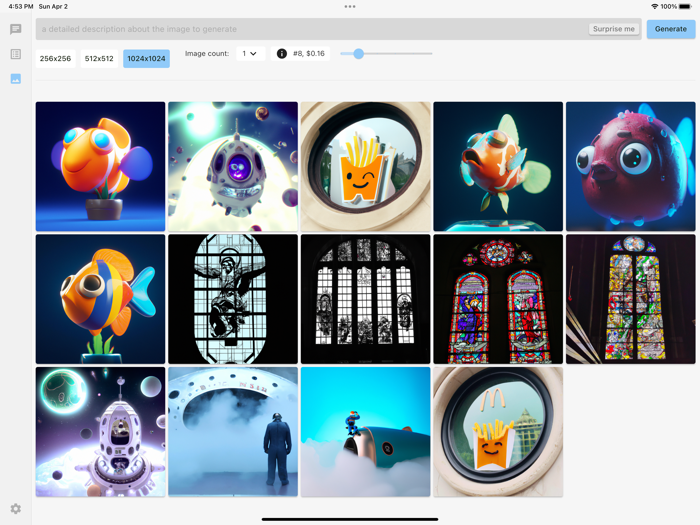The height and width of the screenshot is (525, 700).
Task: Choose the 512x512 size option
Action: point(99,59)
